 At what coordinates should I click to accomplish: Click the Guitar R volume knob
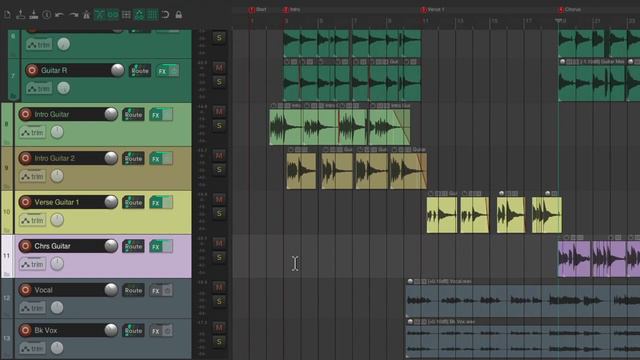118,70
